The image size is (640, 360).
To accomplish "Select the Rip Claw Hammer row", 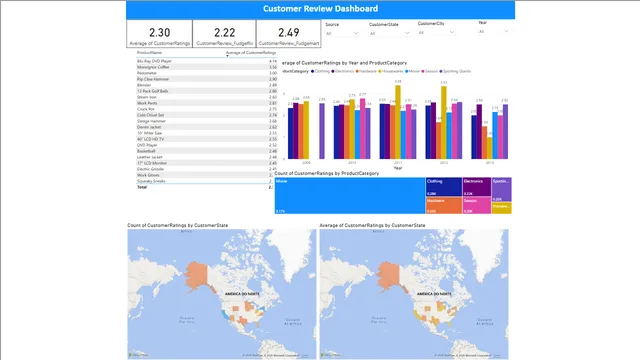I will coord(207,79).
